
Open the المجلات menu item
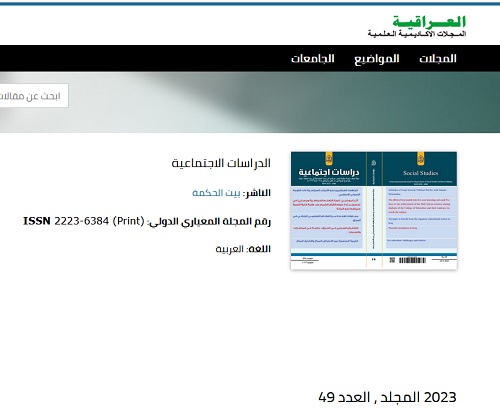(x=438, y=59)
